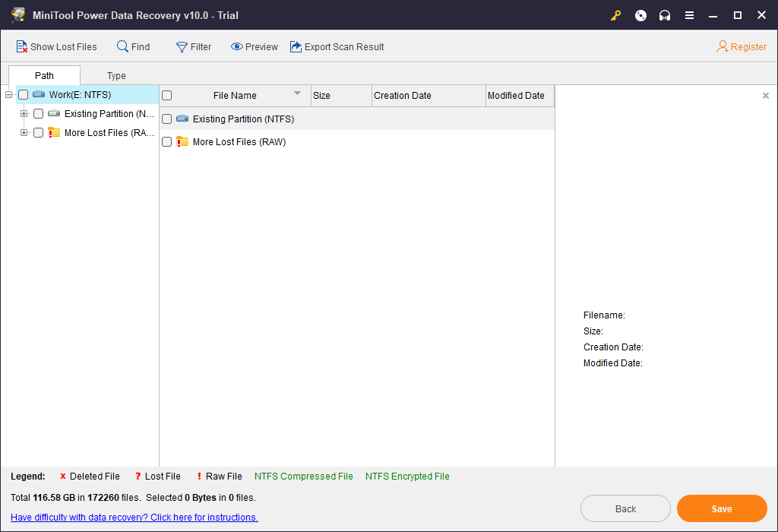The image size is (778, 532).
Task: Check the Existing Partition tree checkbox
Action: [x=38, y=114]
